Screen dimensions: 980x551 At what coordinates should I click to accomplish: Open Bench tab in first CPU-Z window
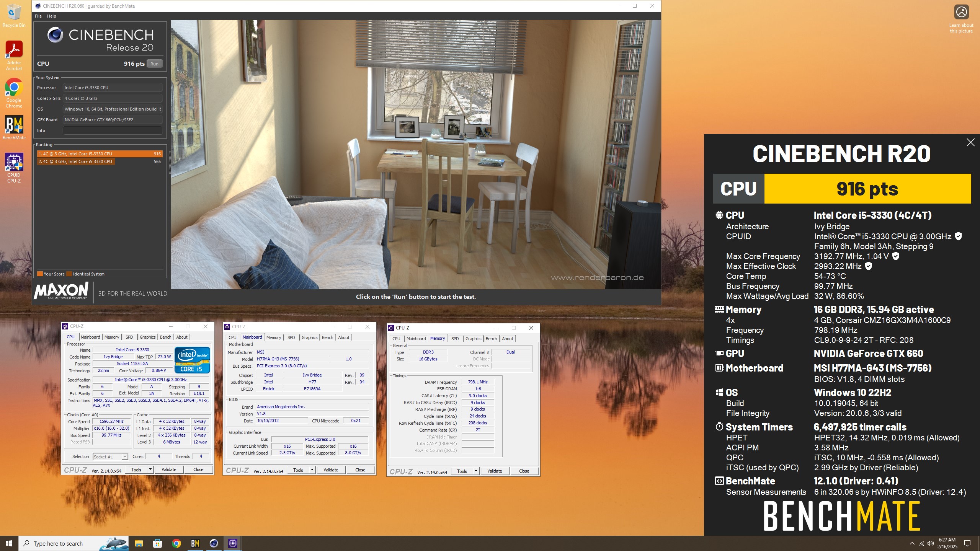click(x=166, y=337)
